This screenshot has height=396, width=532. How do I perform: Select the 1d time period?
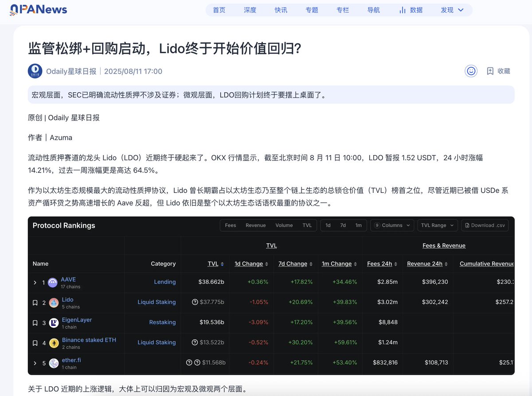[x=328, y=225]
